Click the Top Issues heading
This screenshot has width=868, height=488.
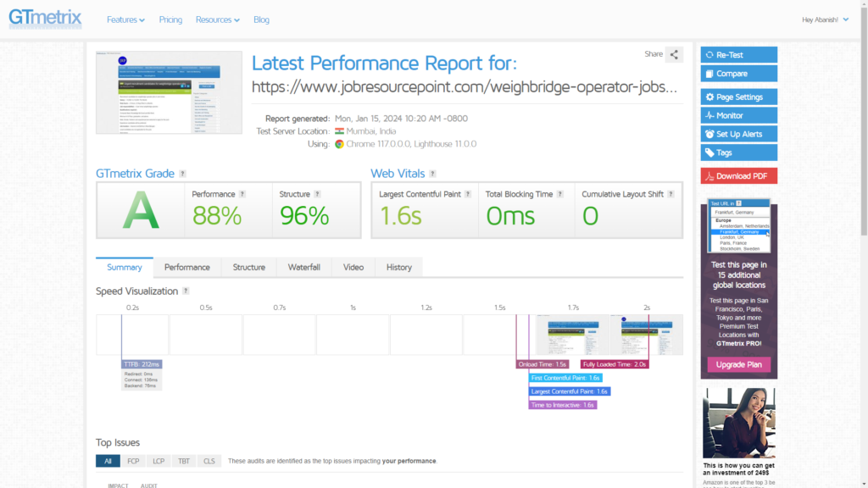117,442
